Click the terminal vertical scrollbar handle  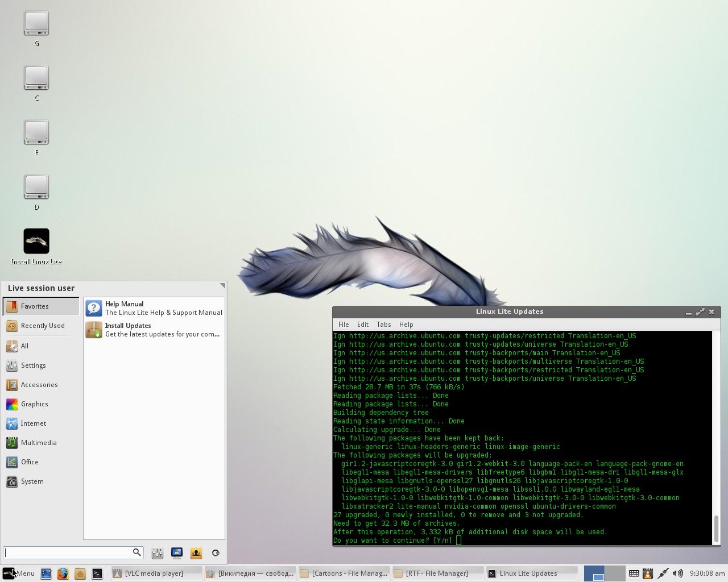tap(716, 529)
